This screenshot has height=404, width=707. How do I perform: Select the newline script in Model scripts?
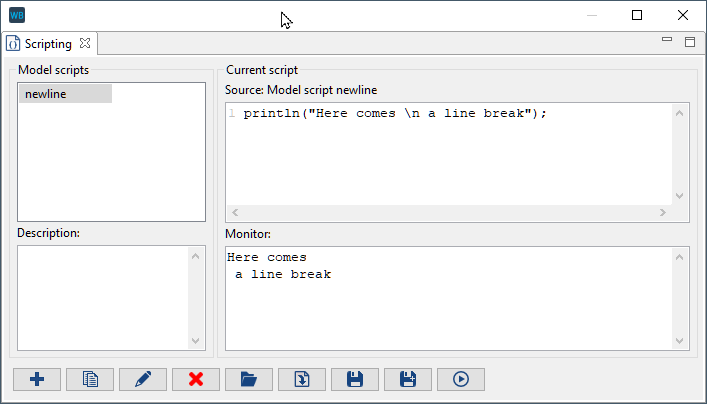[x=65, y=93]
